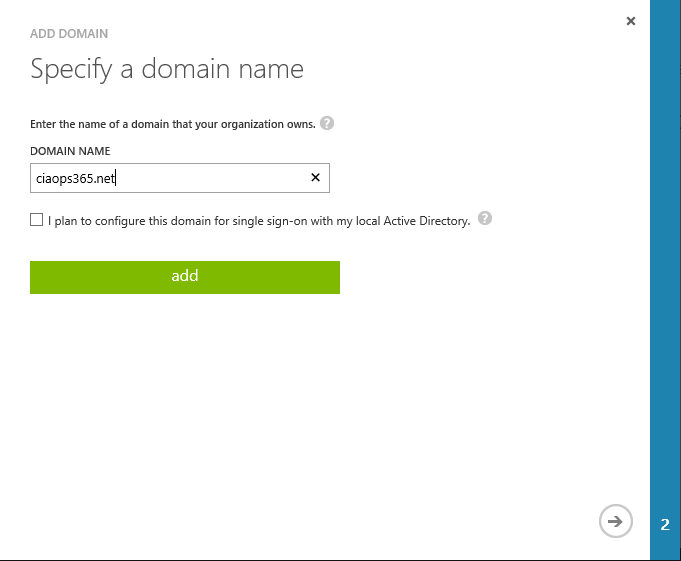This screenshot has width=681, height=561.
Task: Click the "ciaops365.net" text in the field
Action: (76, 179)
